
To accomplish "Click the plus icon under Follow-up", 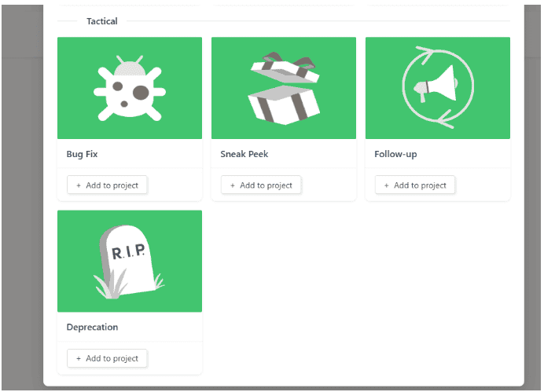I will point(387,185).
